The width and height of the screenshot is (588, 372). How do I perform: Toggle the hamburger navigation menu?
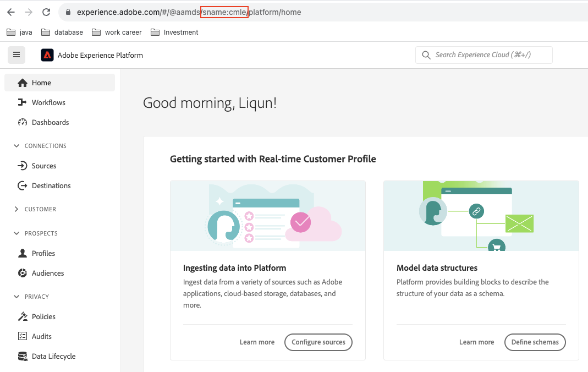coord(17,54)
